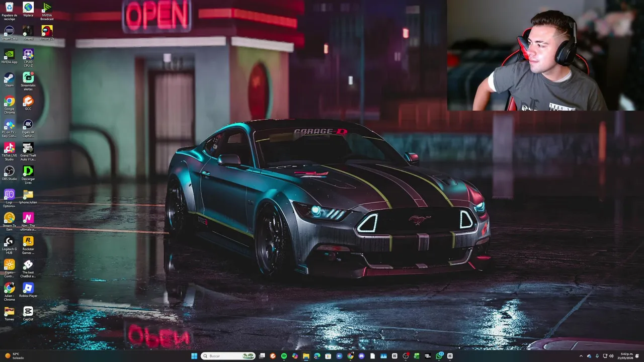644x362 pixels.
Task: Select the Grand Theft Auto V shortcut
Action: point(28,151)
